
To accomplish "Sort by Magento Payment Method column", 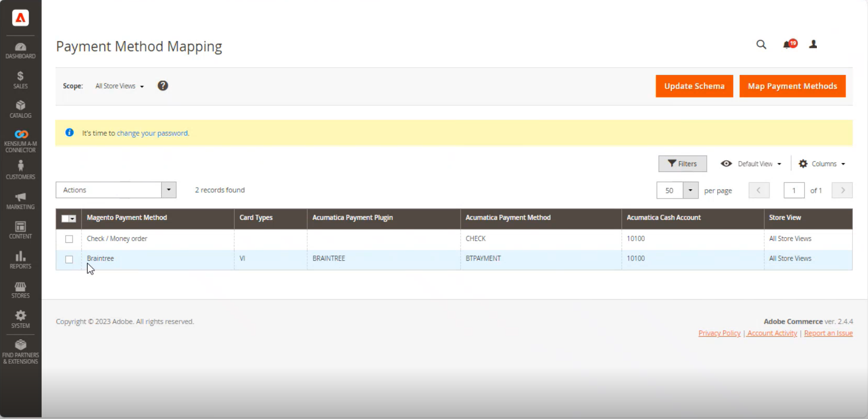I will [x=158, y=218].
